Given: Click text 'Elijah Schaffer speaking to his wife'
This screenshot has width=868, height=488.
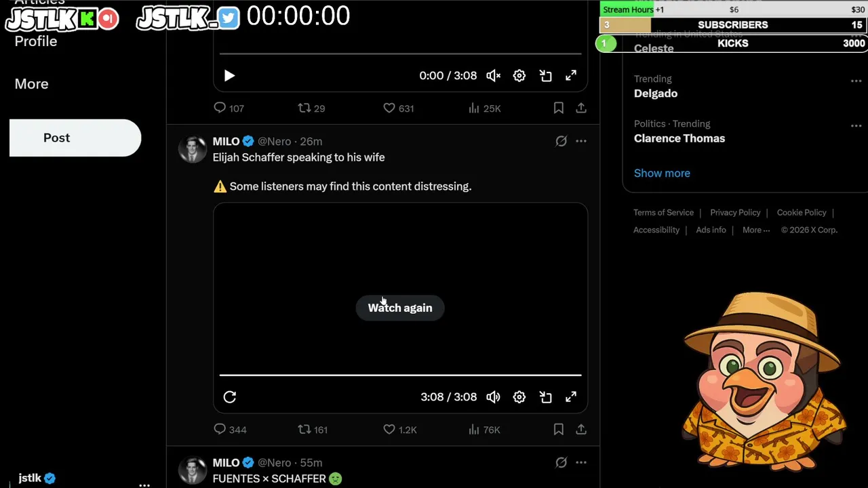Looking at the screenshot, I should 298,157.
